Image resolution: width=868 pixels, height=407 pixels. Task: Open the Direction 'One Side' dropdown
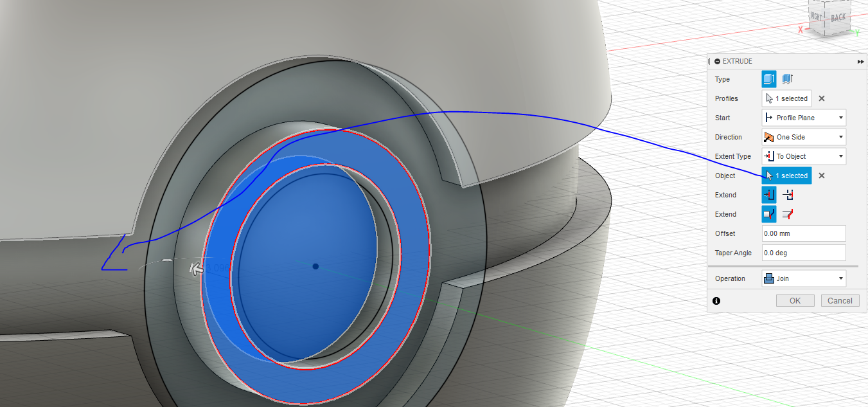coord(804,137)
